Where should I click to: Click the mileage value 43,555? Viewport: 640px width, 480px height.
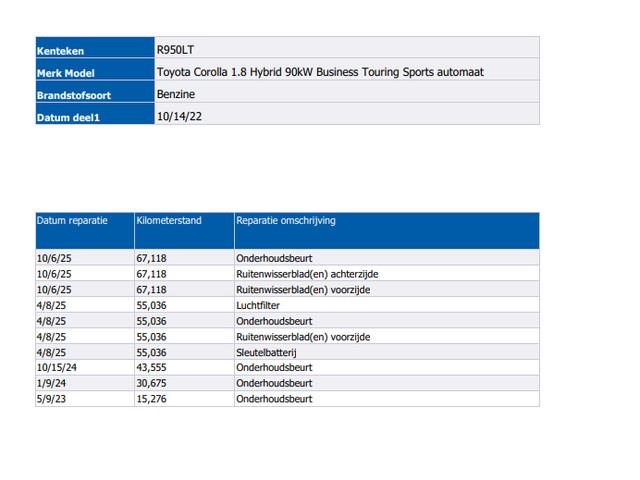coord(151,367)
